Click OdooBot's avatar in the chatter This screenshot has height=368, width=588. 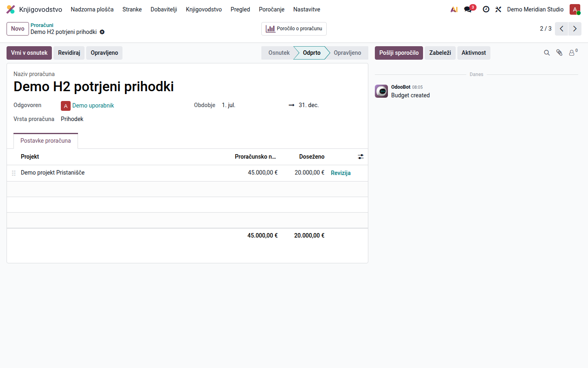click(381, 91)
